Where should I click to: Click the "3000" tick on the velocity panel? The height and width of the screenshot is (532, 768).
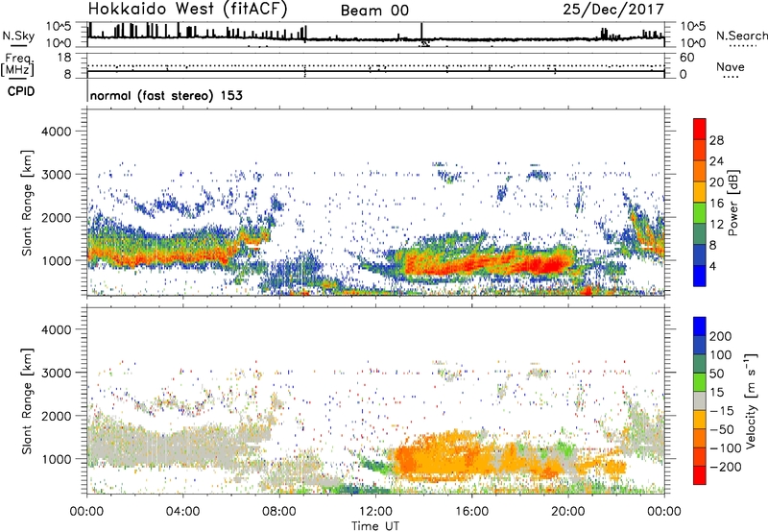57,373
